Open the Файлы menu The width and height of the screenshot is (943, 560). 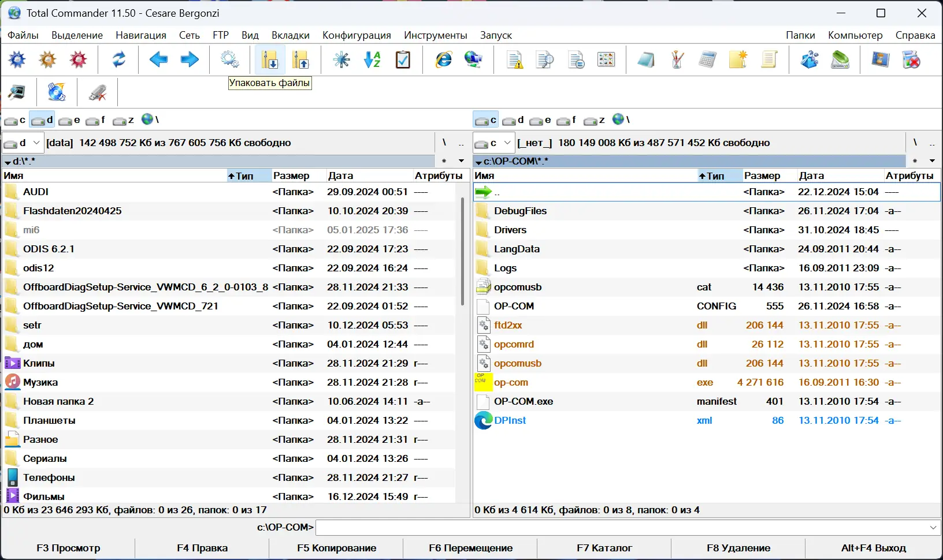tap(23, 35)
